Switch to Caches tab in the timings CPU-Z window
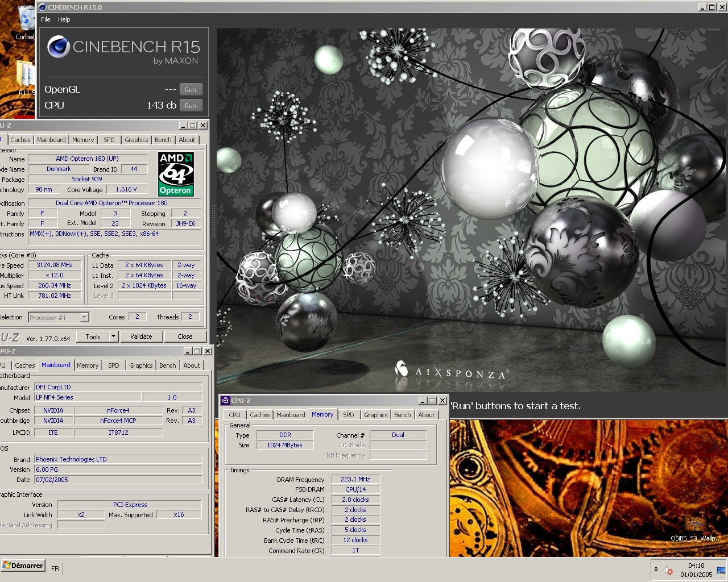Image resolution: width=728 pixels, height=582 pixels. (260, 415)
